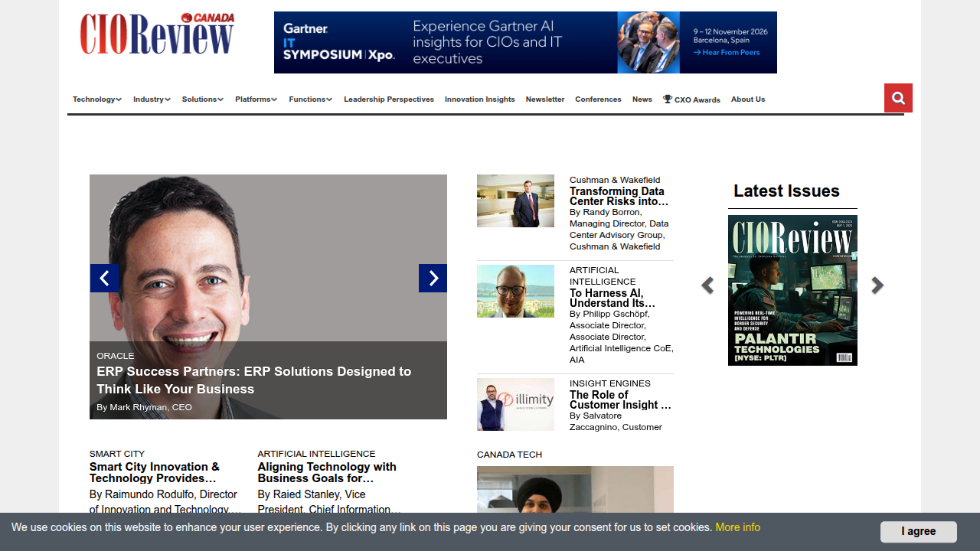Screen dimensions: 980x551
Task: Show previous magazine in Latest Issues
Action: (x=707, y=285)
